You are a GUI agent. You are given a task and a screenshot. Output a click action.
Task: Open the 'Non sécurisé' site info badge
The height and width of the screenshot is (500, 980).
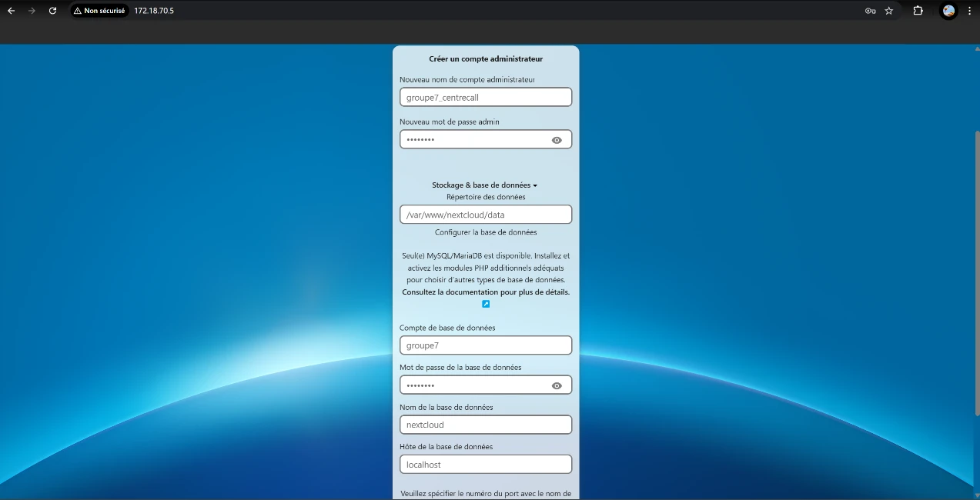(99, 11)
